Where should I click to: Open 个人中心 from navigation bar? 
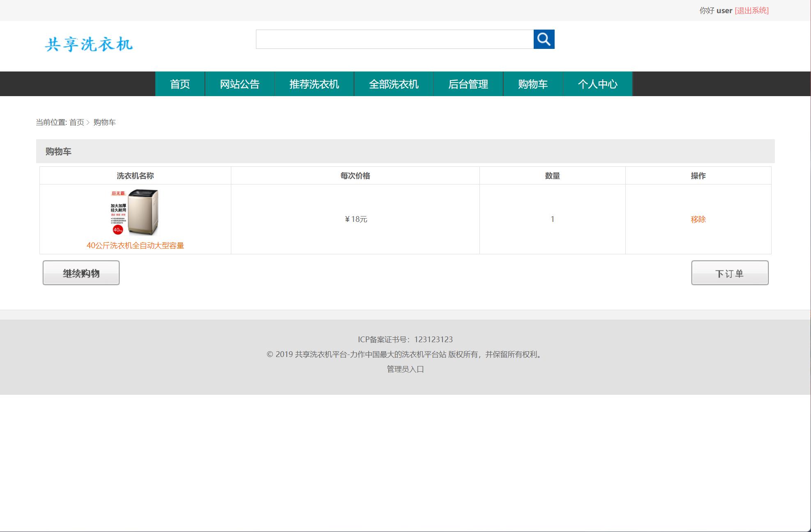598,84
